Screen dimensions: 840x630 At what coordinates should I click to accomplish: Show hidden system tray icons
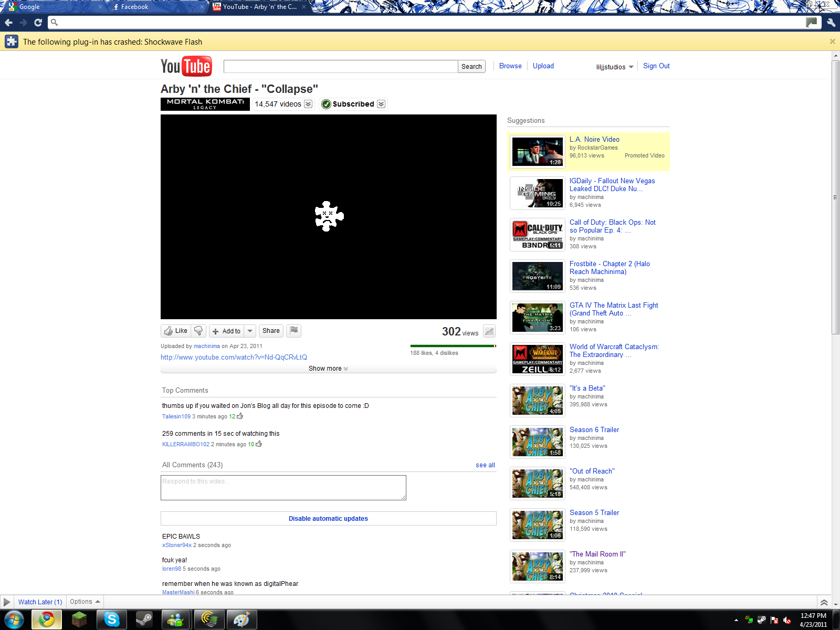coord(736,620)
